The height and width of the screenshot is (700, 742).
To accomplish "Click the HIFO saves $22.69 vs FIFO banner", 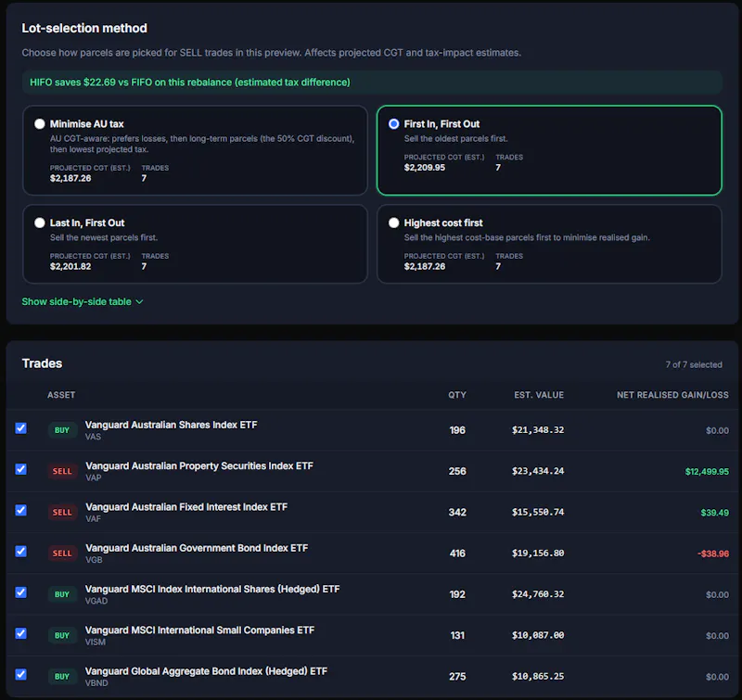I will pos(372,83).
